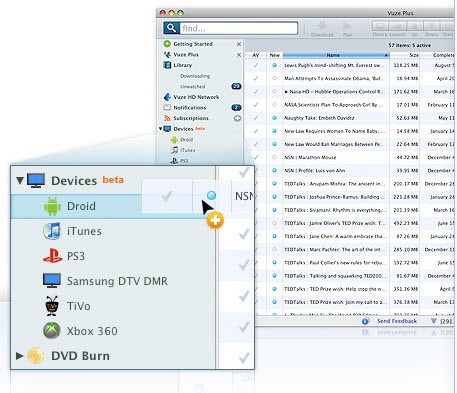
Task: Select TiVo in enlarged Devices list
Action: coord(79,306)
